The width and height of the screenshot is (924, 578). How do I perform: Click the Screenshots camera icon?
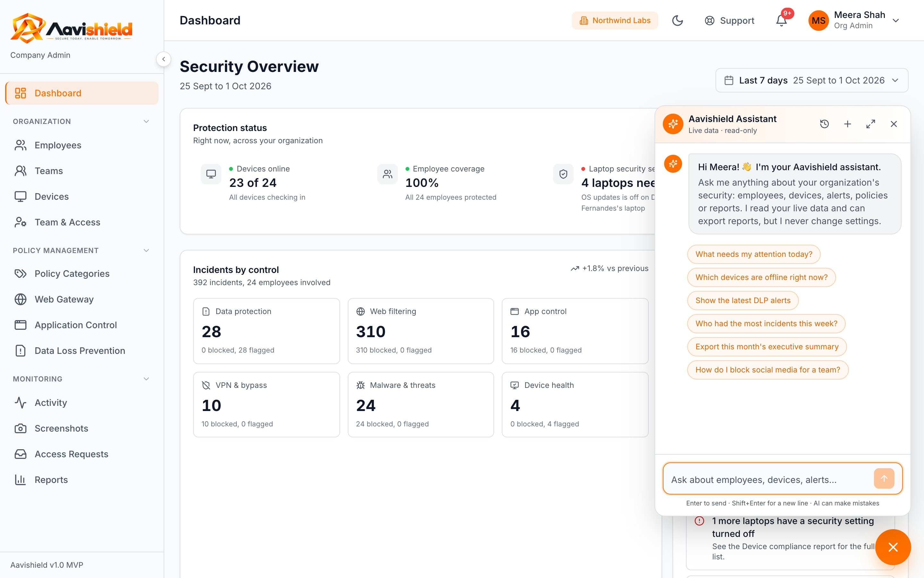pos(21,429)
